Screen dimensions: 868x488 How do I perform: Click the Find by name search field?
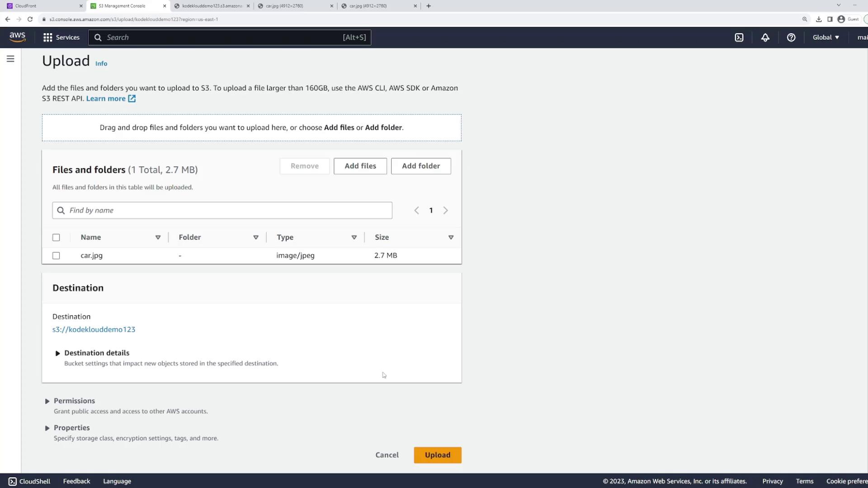[x=222, y=211]
